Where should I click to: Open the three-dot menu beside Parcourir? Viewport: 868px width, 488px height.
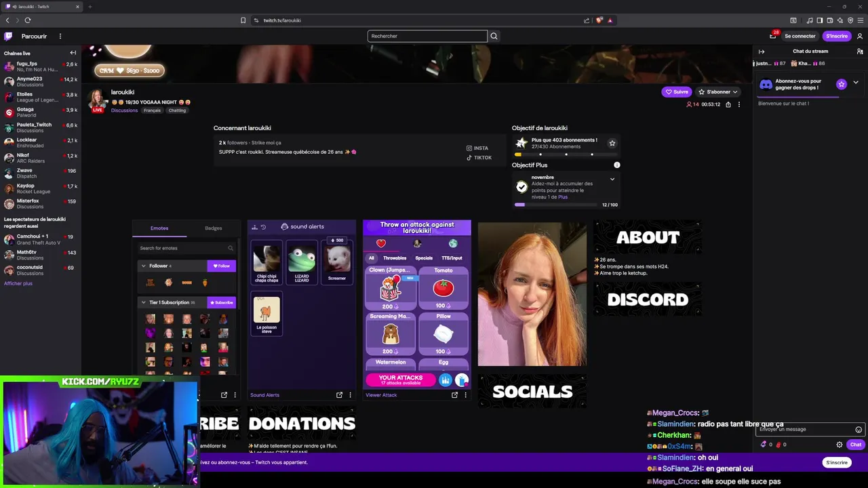[60, 36]
